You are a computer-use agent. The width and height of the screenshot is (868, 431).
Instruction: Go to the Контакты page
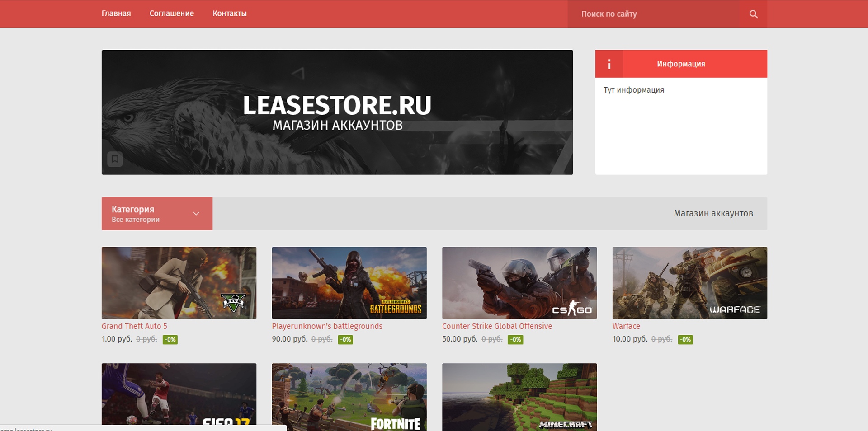pyautogui.click(x=230, y=14)
